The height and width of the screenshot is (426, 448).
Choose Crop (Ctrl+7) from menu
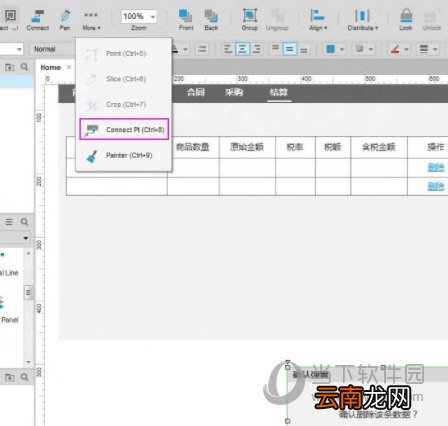[x=124, y=104]
